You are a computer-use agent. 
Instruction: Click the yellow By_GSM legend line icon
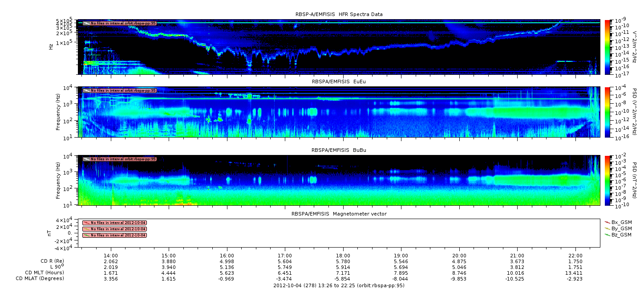(608, 228)
